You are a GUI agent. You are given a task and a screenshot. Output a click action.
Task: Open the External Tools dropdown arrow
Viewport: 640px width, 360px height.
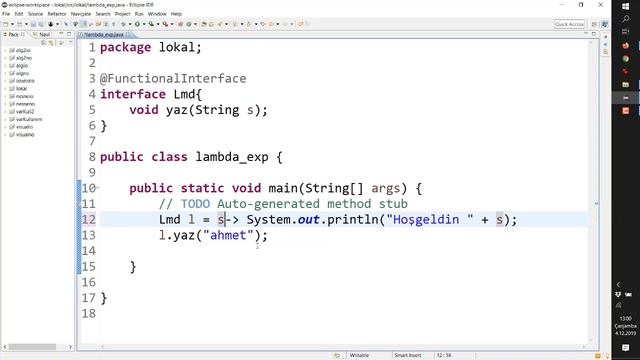tap(172, 24)
